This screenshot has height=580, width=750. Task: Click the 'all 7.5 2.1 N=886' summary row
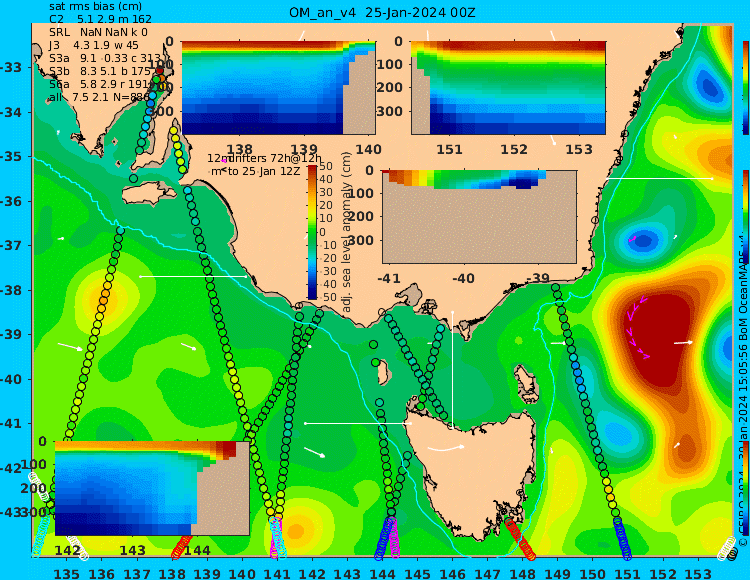[99, 98]
